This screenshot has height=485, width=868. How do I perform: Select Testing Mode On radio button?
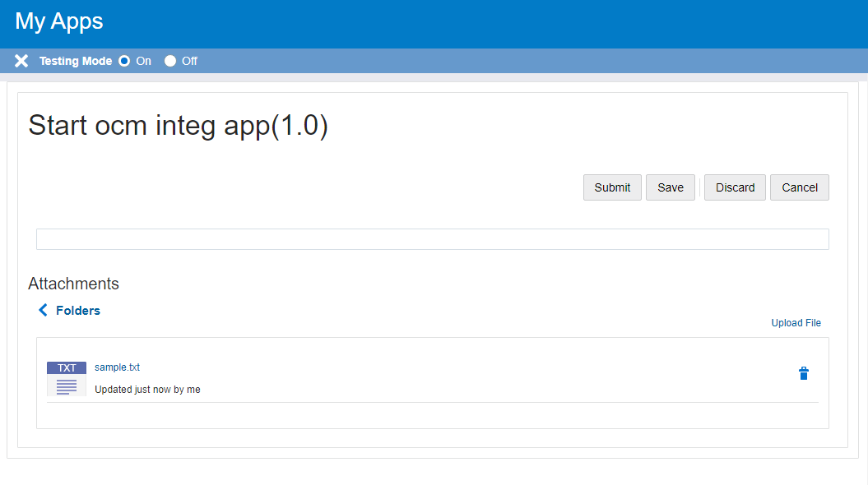[x=124, y=61]
